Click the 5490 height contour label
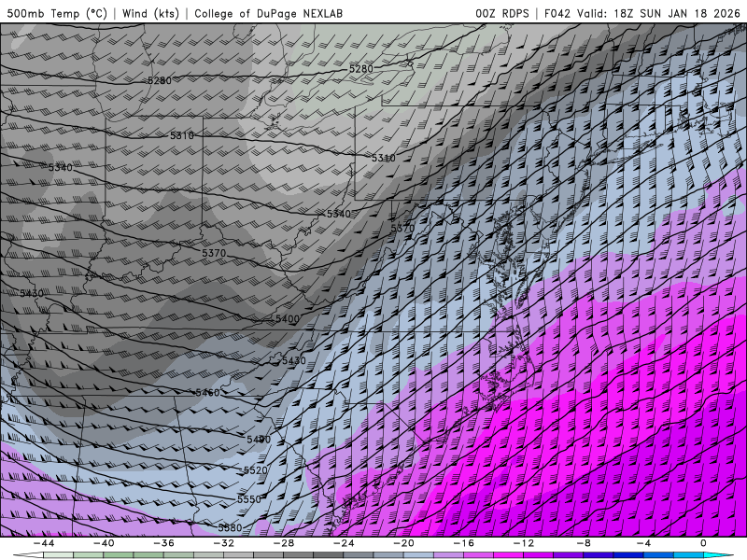747x560 pixels. (259, 439)
